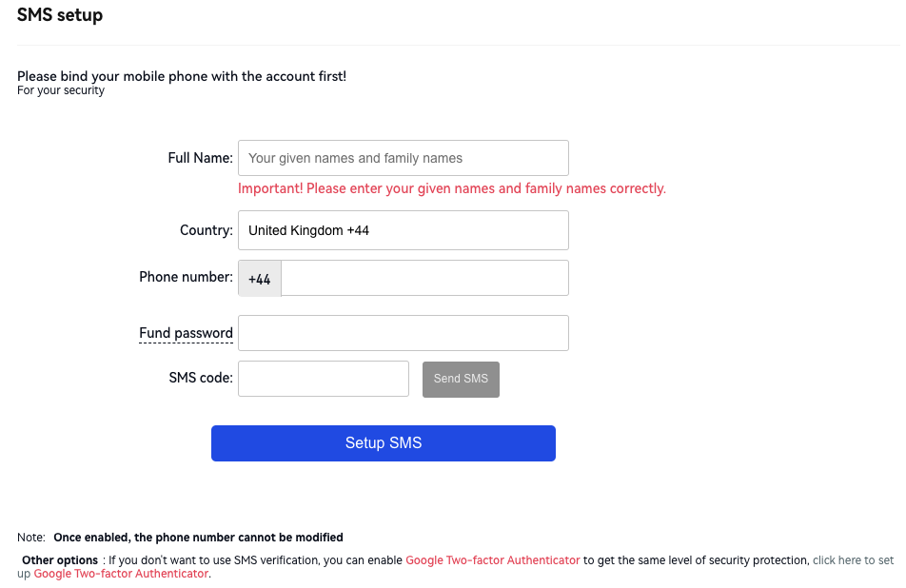The width and height of the screenshot is (906, 588).
Task: Click the underlined Fund password label
Action: pos(186,333)
